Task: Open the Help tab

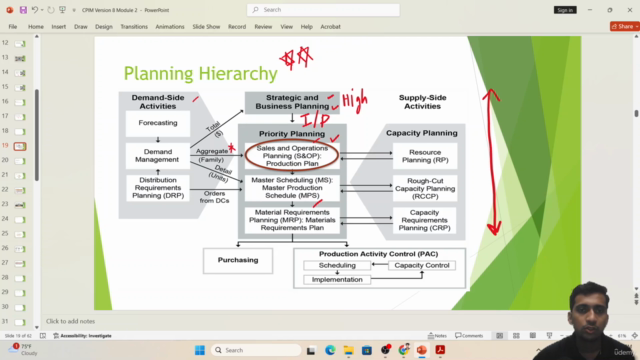Action: (307, 27)
